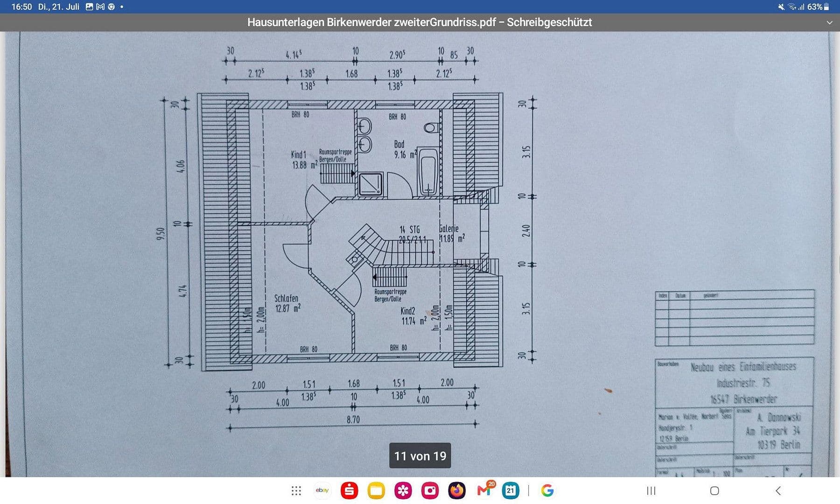Tap the '2.40' dimension beside the Galerie
The width and height of the screenshot is (840, 504).
pyautogui.click(x=526, y=231)
